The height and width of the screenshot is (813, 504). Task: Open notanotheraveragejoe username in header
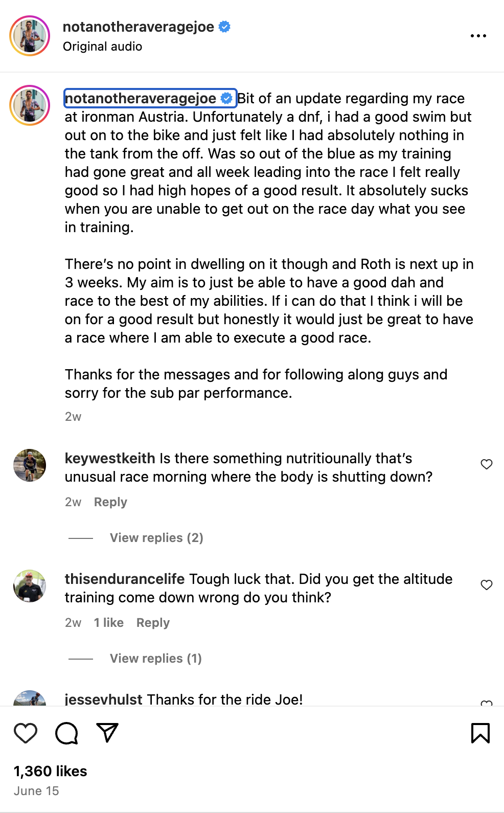tap(139, 27)
